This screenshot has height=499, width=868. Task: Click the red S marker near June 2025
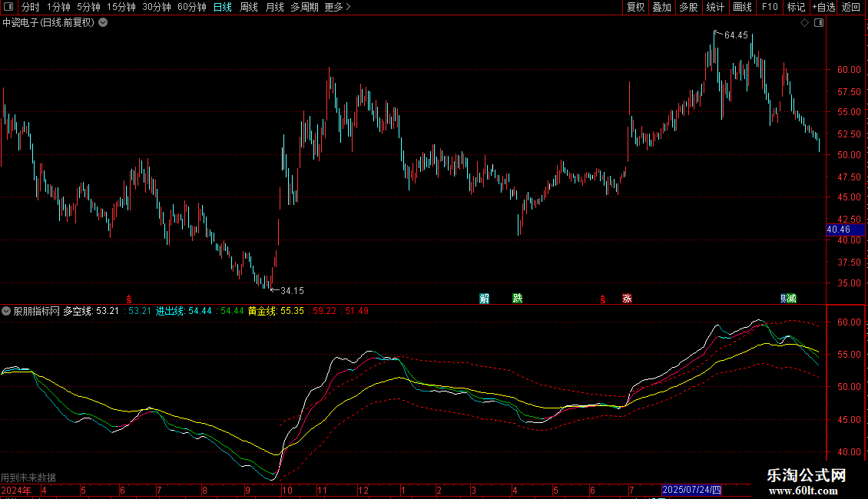point(603,299)
